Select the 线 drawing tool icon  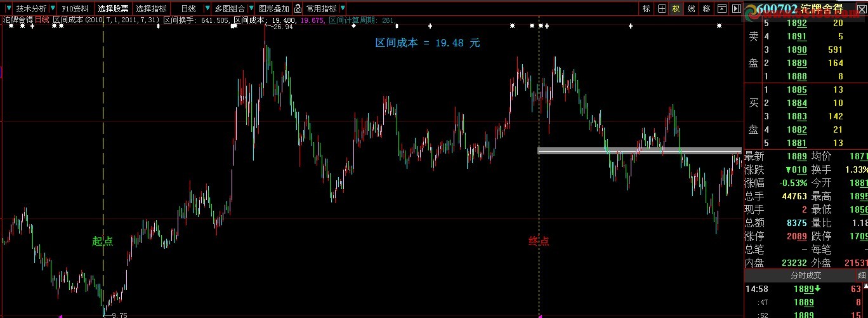(692, 9)
